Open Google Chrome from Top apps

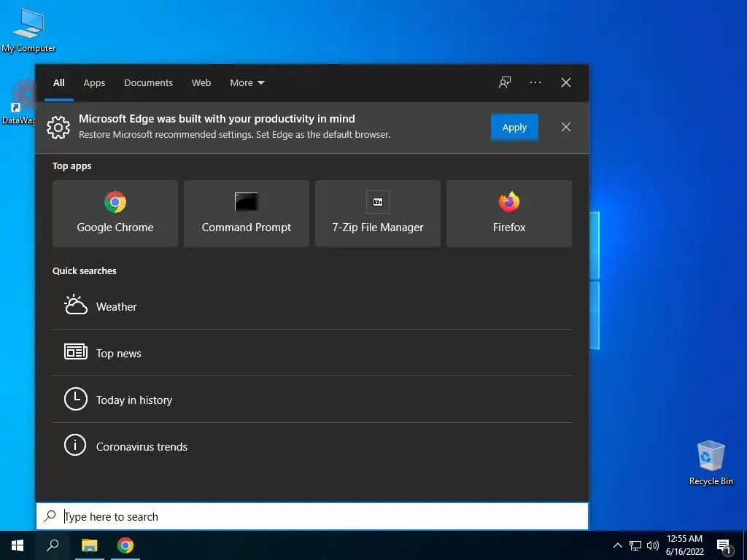pyautogui.click(x=115, y=214)
